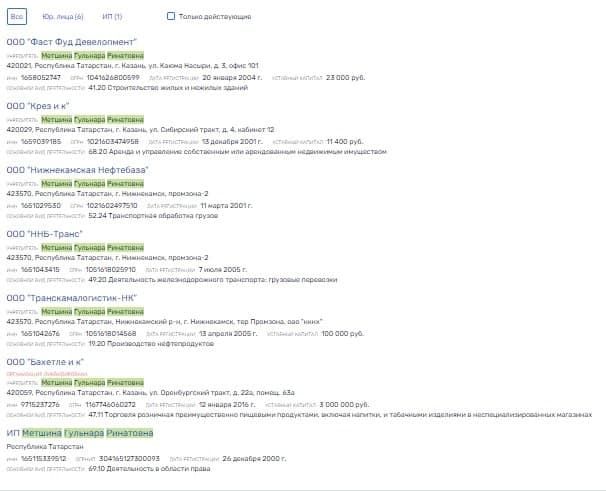Select OGRN 1051618014568 value
This screenshot has height=491, width=606.
pyautogui.click(x=111, y=334)
